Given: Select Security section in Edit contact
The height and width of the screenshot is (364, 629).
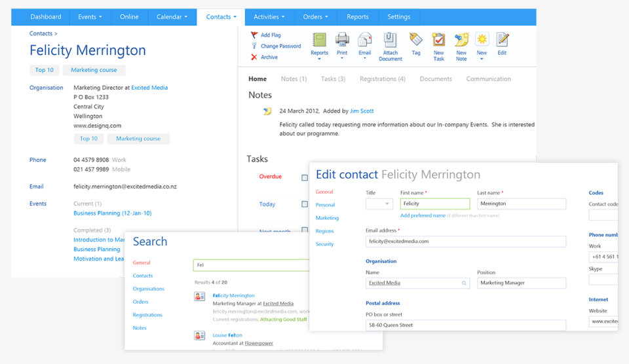Looking at the screenshot, I should (324, 244).
